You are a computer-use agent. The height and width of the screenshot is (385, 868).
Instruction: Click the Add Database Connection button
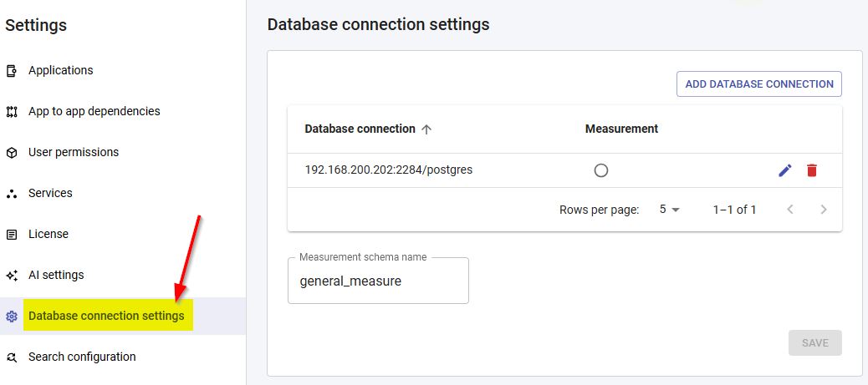758,84
